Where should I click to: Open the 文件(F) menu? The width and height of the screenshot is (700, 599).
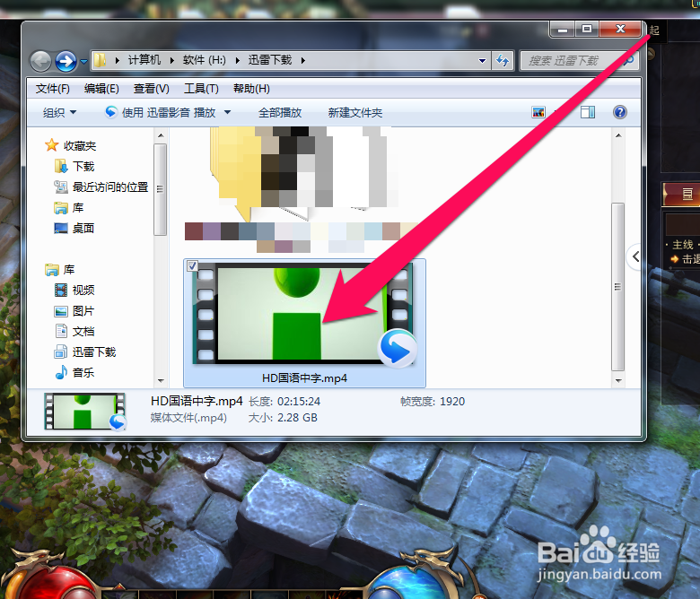pos(53,89)
